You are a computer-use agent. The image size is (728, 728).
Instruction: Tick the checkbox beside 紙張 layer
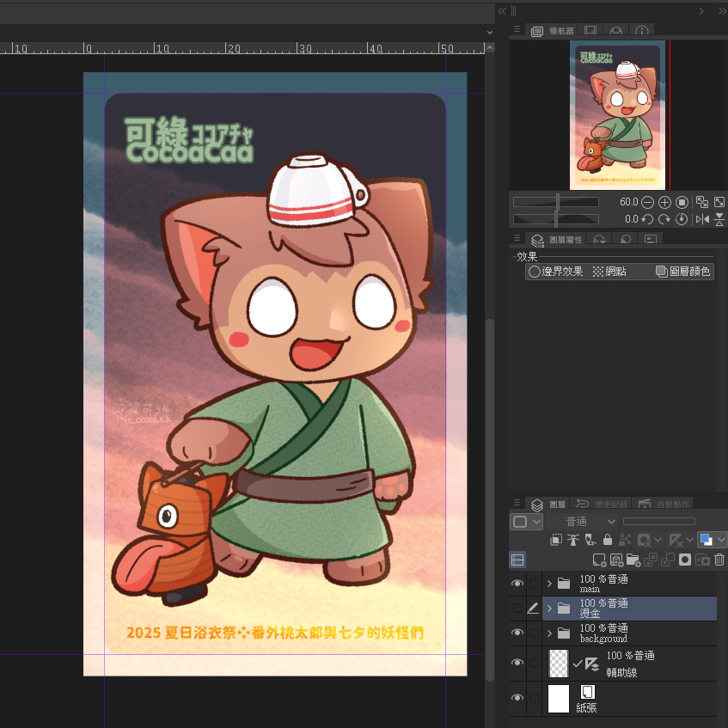click(535, 698)
